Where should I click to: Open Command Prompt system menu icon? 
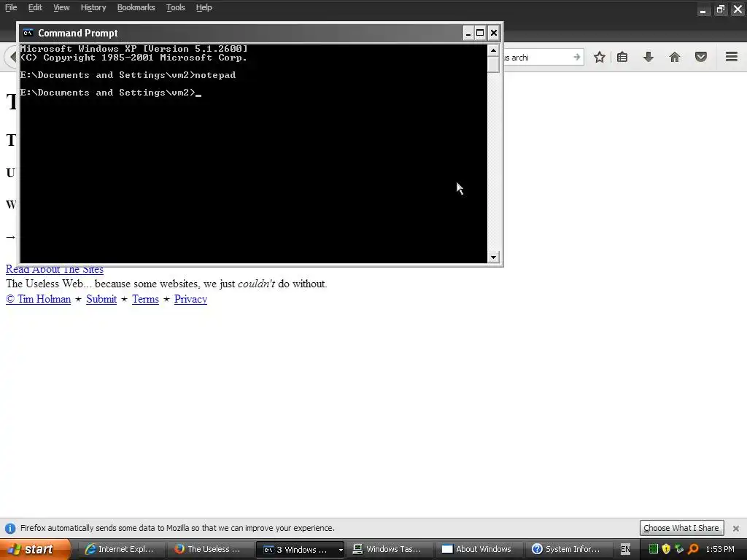(28, 33)
